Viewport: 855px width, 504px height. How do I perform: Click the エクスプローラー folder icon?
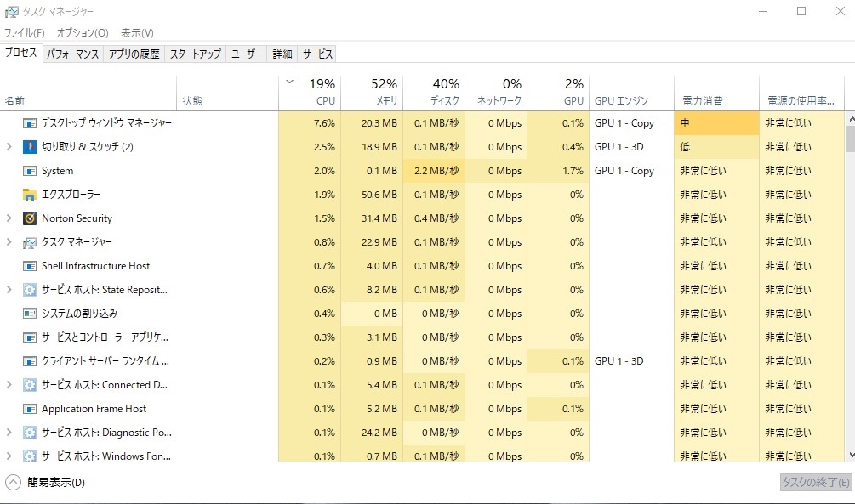pyautogui.click(x=30, y=195)
